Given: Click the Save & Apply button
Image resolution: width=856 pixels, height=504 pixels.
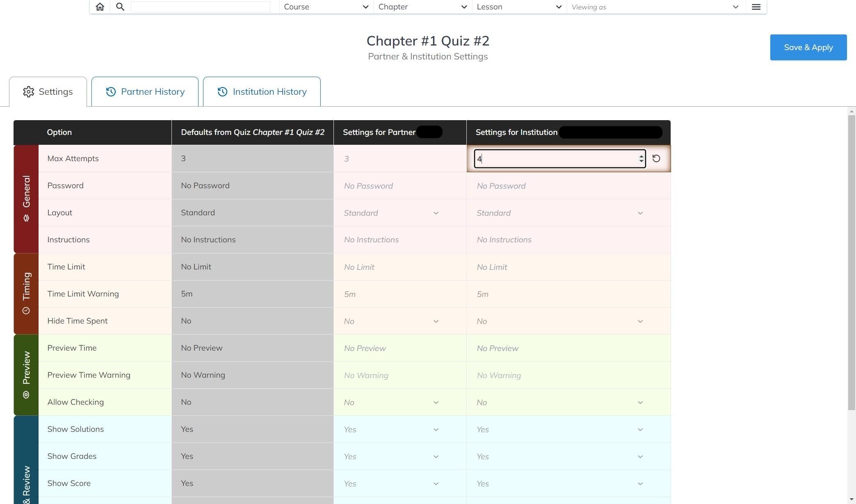Looking at the screenshot, I should tap(808, 47).
